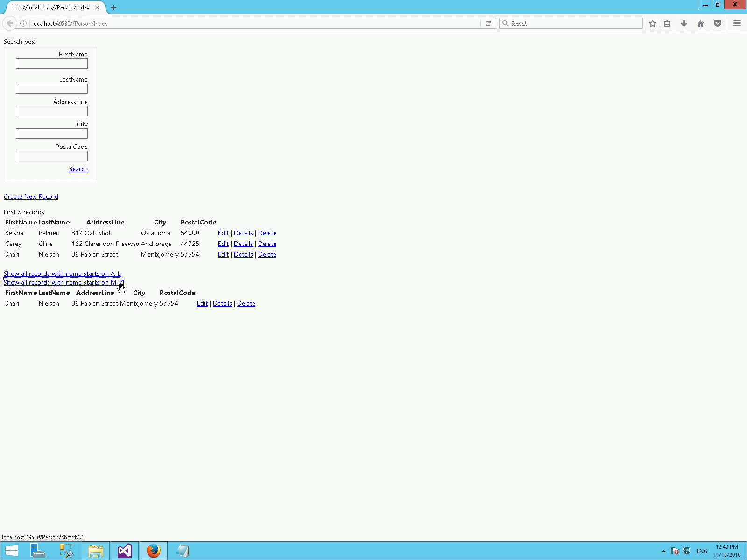Select the '317 Oak Blvd.' address cell
The image size is (747, 560).
pos(92,233)
